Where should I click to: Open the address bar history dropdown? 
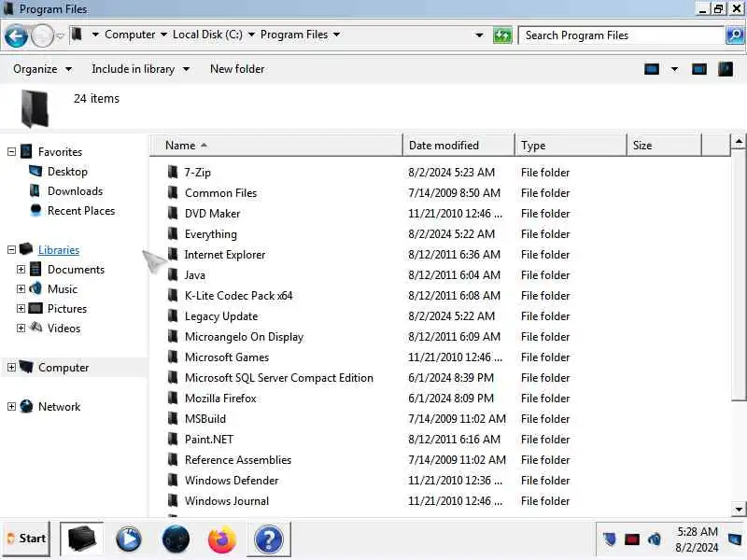click(x=479, y=35)
